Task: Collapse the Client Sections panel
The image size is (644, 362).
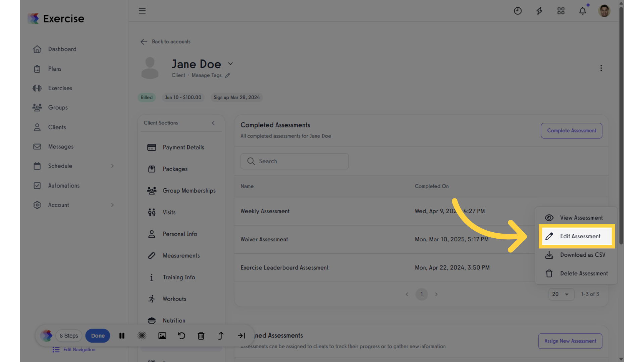Action: [x=213, y=123]
